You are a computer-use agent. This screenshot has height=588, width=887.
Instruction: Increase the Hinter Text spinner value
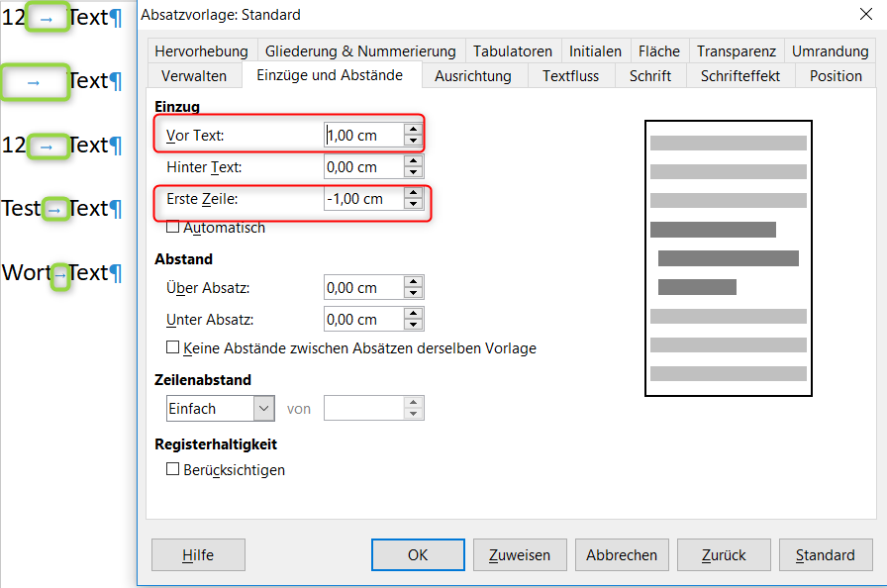pos(413,161)
